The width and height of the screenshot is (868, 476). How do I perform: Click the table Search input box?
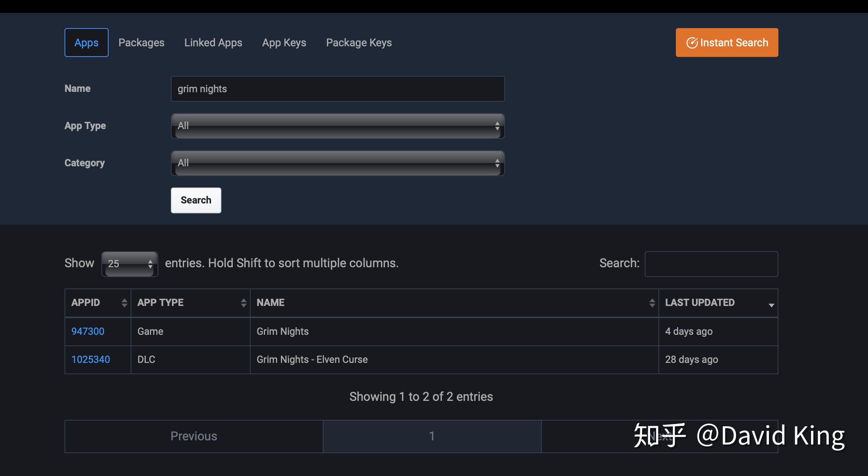pyautogui.click(x=711, y=263)
